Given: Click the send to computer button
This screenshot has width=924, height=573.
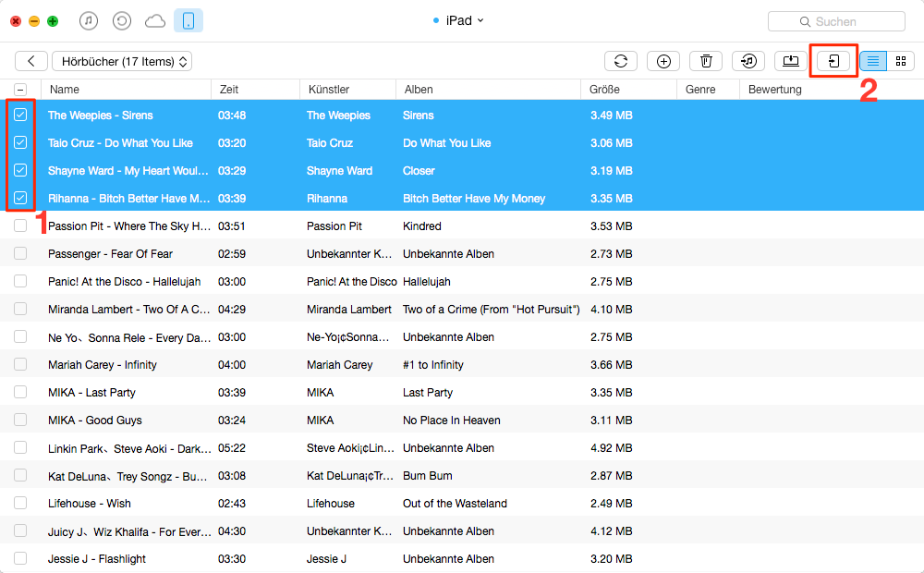Looking at the screenshot, I should pos(791,61).
